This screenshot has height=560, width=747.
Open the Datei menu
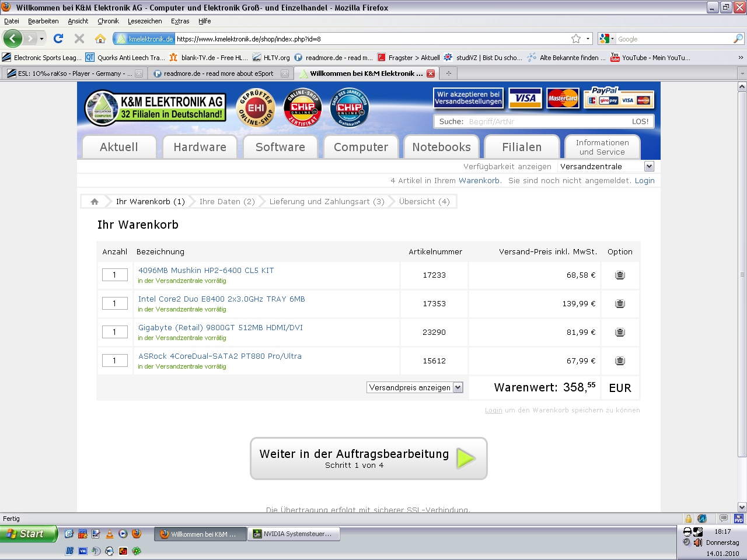coord(12,21)
